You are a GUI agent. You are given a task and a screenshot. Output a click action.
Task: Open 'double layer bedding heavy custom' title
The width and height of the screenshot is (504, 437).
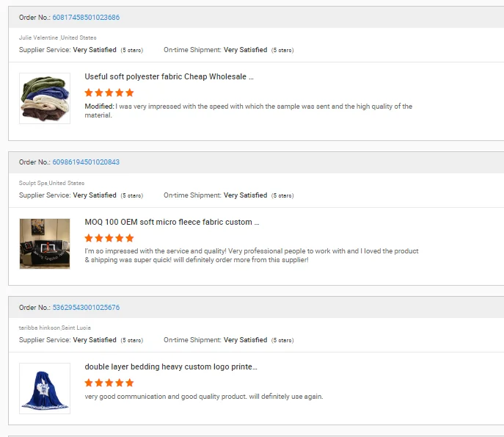pos(171,366)
